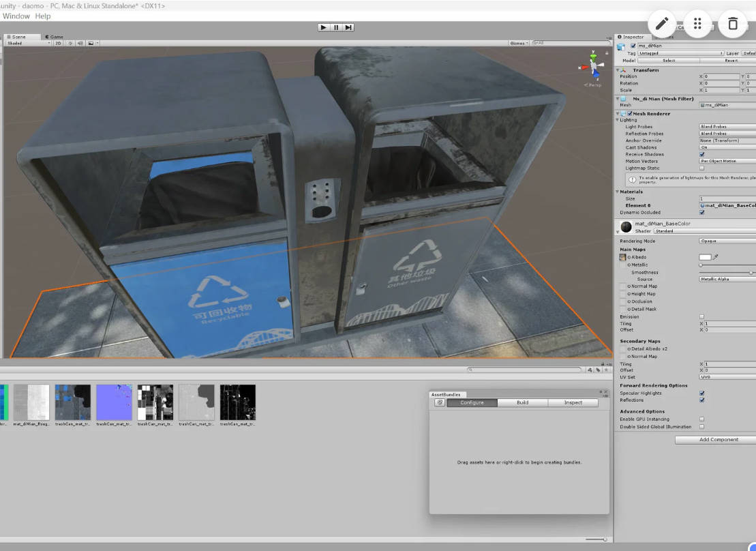The height and width of the screenshot is (551, 756).
Task: Switch to AssetBundles Build tab
Action: pos(523,402)
